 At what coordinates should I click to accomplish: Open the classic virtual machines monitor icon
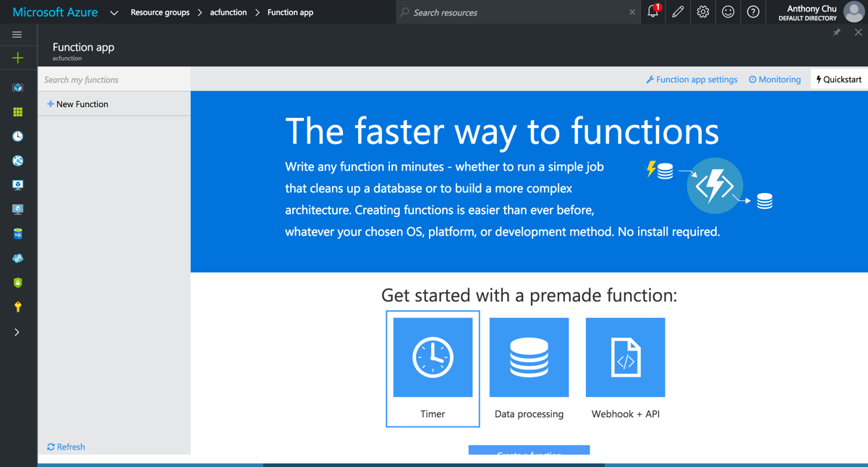(17, 185)
